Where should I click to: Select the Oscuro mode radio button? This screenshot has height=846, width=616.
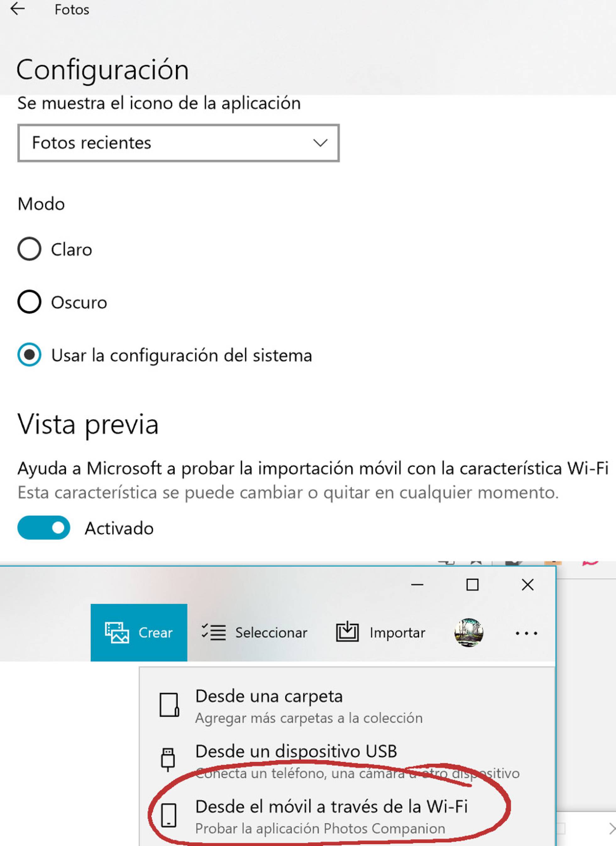click(29, 301)
